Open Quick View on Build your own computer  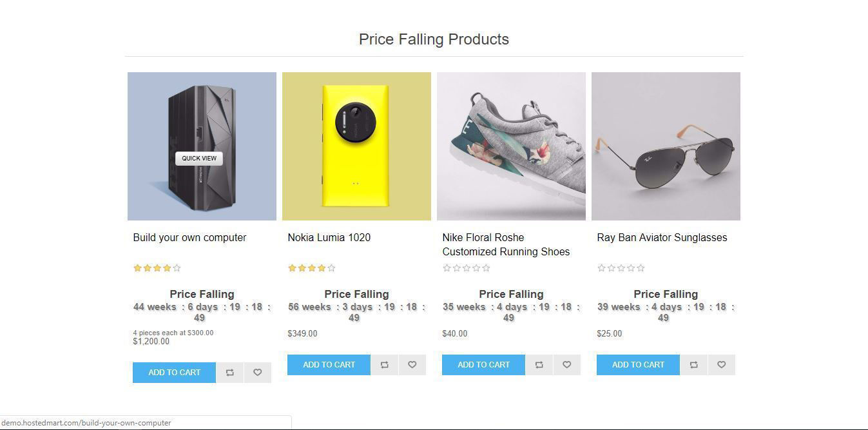pyautogui.click(x=198, y=158)
